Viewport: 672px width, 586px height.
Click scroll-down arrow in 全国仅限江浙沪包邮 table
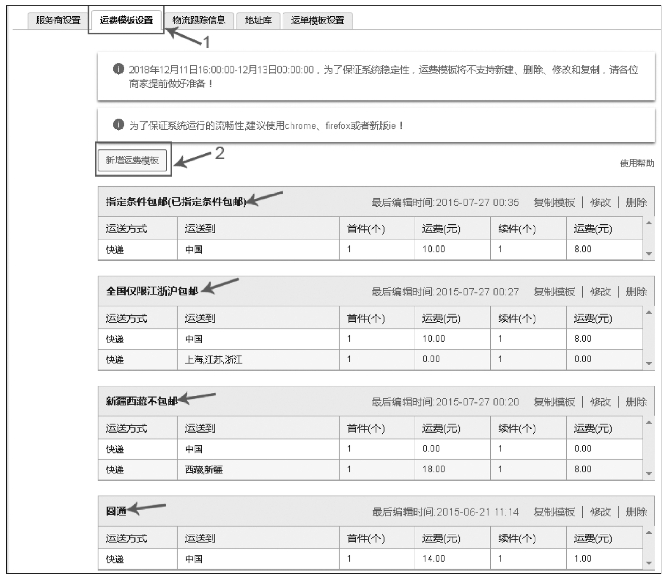point(649,364)
